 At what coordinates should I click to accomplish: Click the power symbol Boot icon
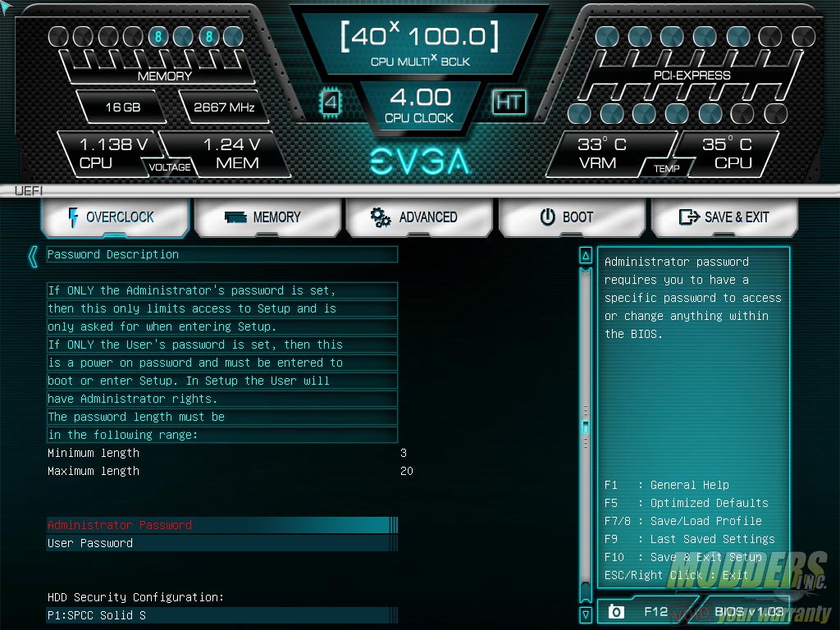pyautogui.click(x=547, y=217)
